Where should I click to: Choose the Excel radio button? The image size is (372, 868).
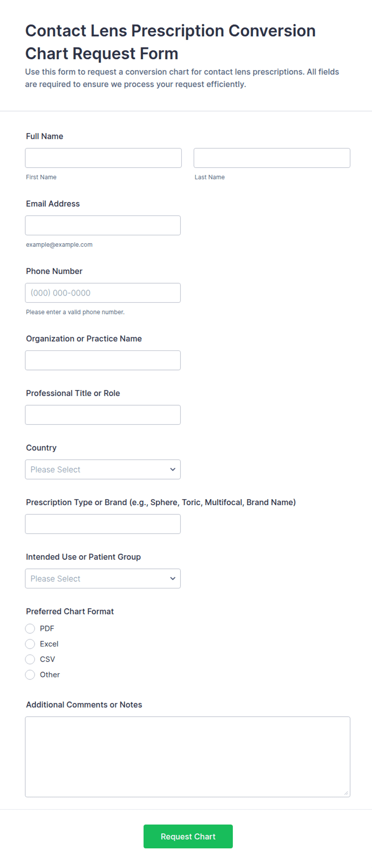[30, 644]
